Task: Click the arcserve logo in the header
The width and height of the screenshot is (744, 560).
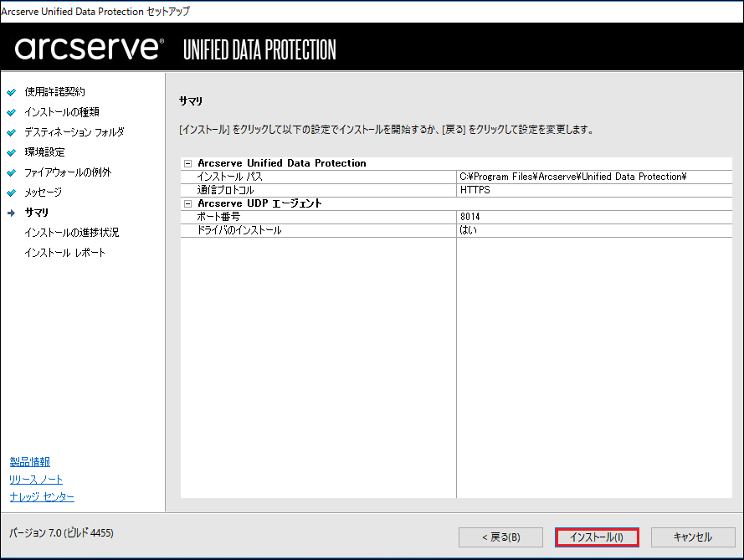Action: [89, 48]
